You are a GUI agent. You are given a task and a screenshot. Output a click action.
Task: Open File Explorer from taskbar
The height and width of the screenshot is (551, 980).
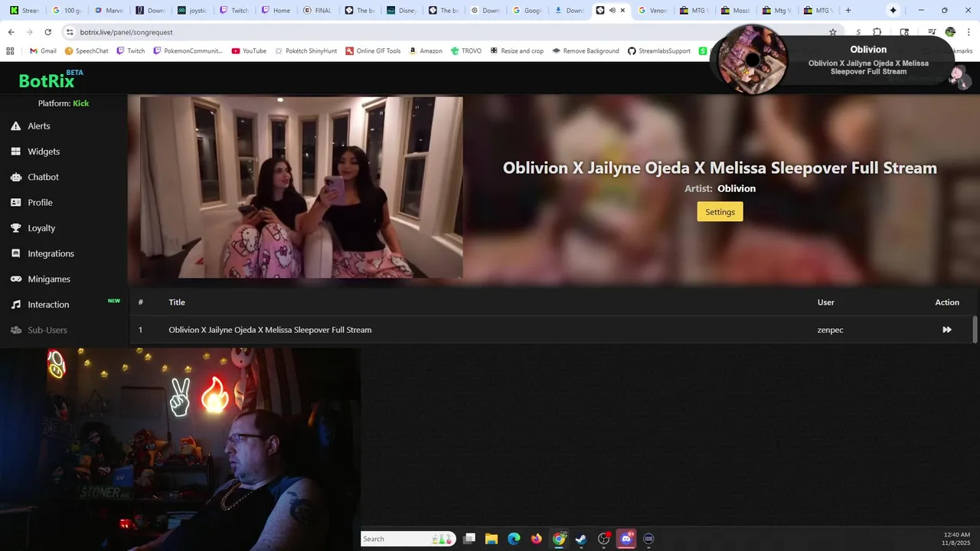(x=492, y=539)
